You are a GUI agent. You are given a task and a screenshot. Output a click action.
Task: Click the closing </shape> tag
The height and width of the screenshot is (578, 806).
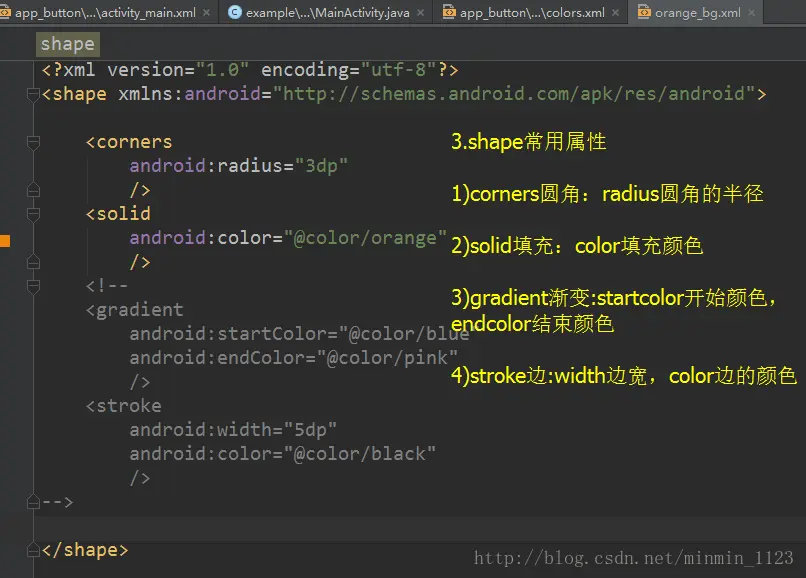point(85,550)
